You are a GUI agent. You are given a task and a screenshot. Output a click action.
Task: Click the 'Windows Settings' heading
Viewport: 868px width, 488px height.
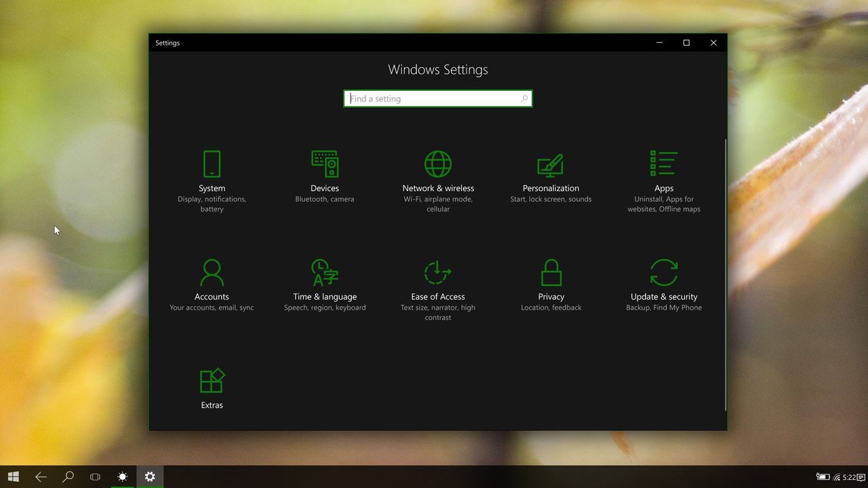[438, 70]
